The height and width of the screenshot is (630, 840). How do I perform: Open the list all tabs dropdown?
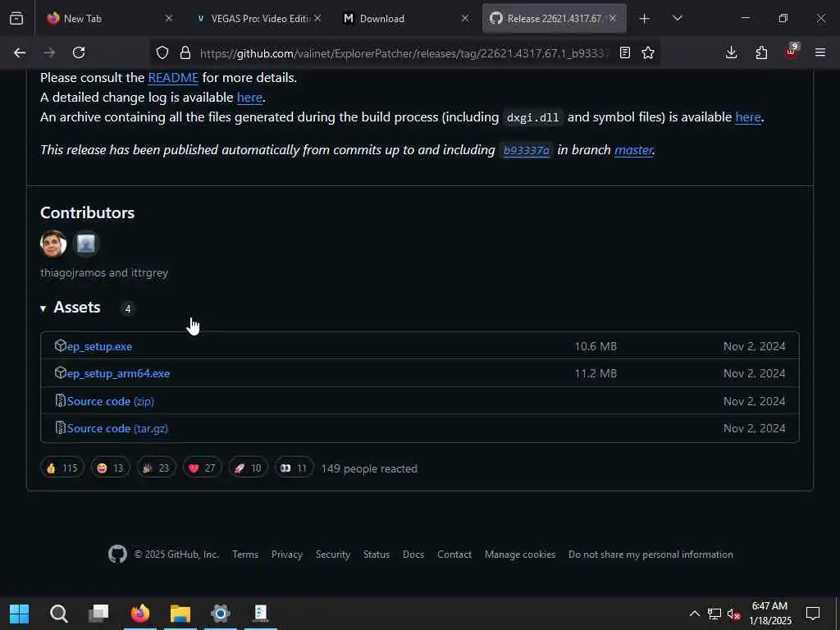[x=677, y=18]
